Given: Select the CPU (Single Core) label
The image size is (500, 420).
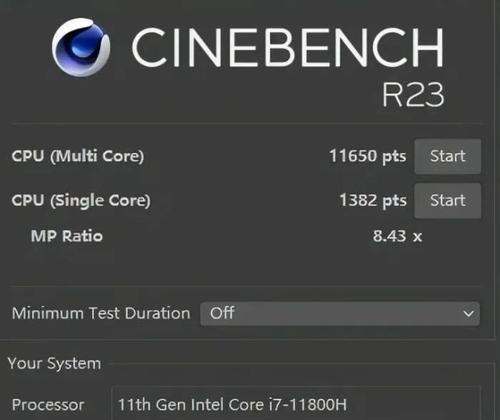Looking at the screenshot, I should (x=81, y=201).
